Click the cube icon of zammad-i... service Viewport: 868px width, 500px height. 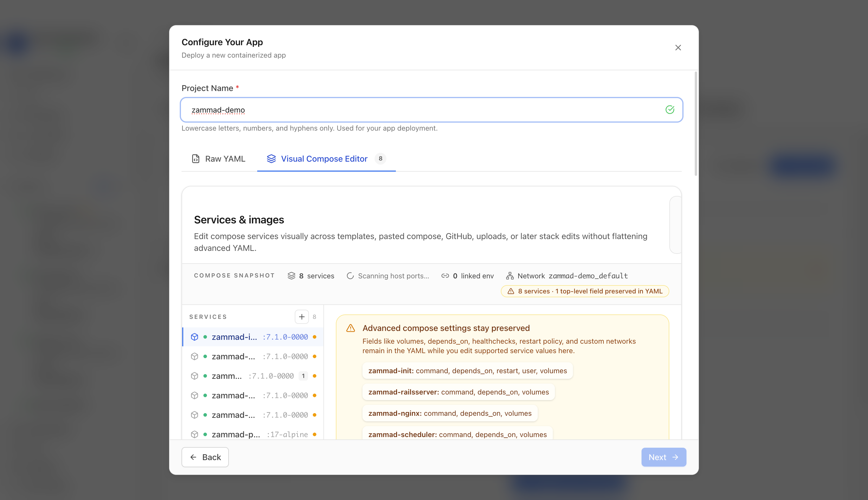tap(195, 337)
